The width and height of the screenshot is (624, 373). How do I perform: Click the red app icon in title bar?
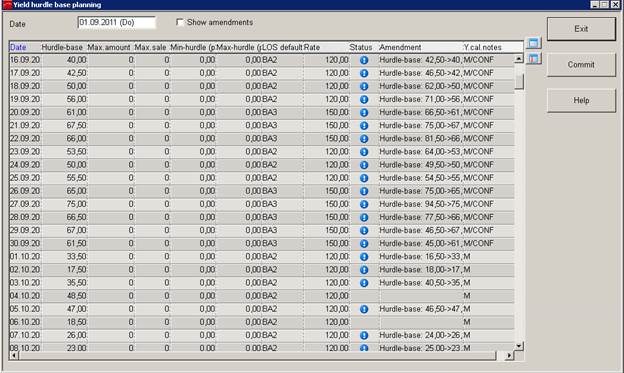click(7, 5)
